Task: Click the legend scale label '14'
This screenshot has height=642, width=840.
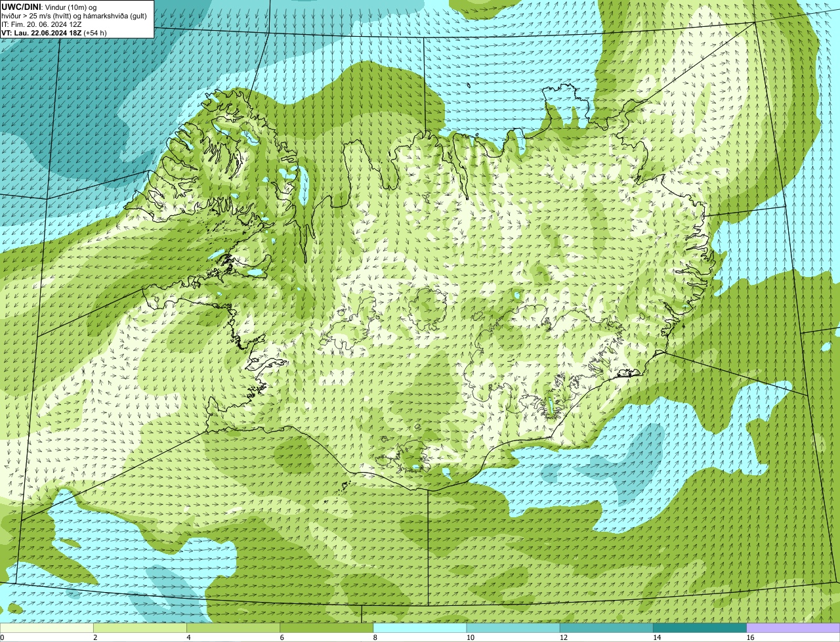Action: coord(657,637)
